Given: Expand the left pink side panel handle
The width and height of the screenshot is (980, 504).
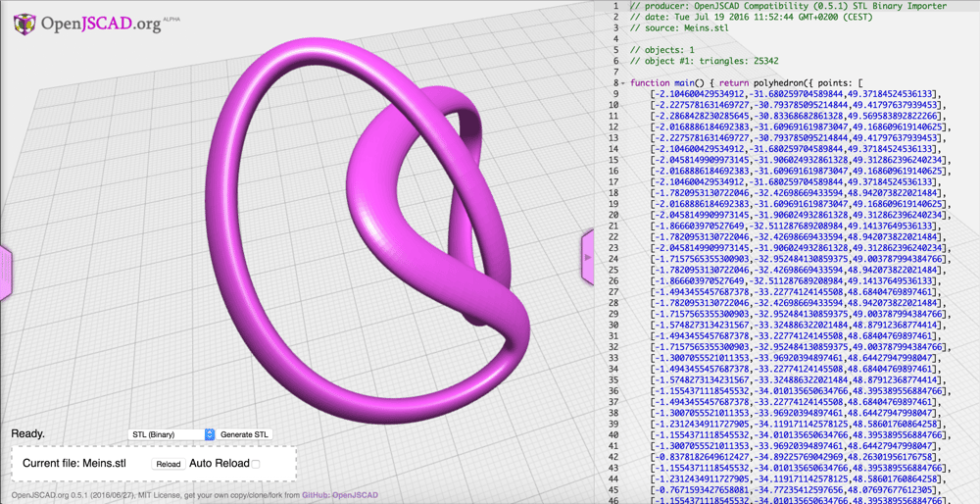Looking at the screenshot, I should tap(5, 273).
